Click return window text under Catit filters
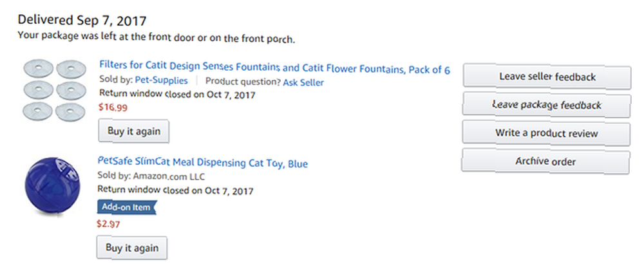Viewport: 644px width, 280px height. [177, 95]
